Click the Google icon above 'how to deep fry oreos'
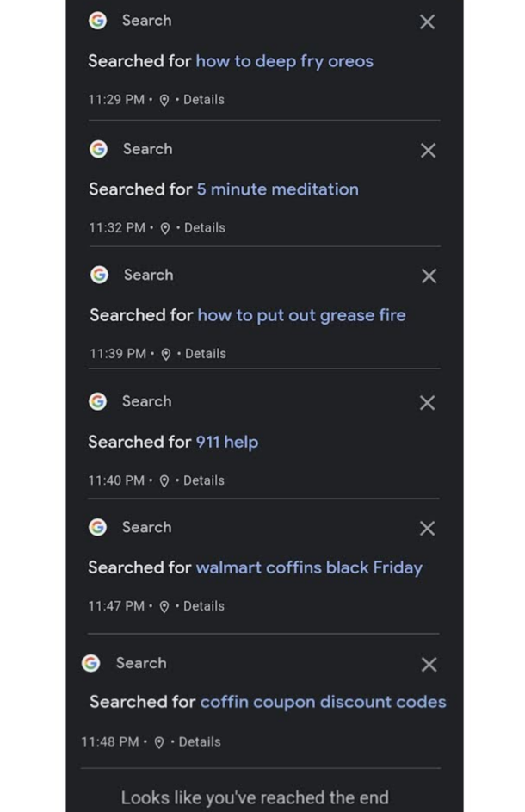 (97, 21)
